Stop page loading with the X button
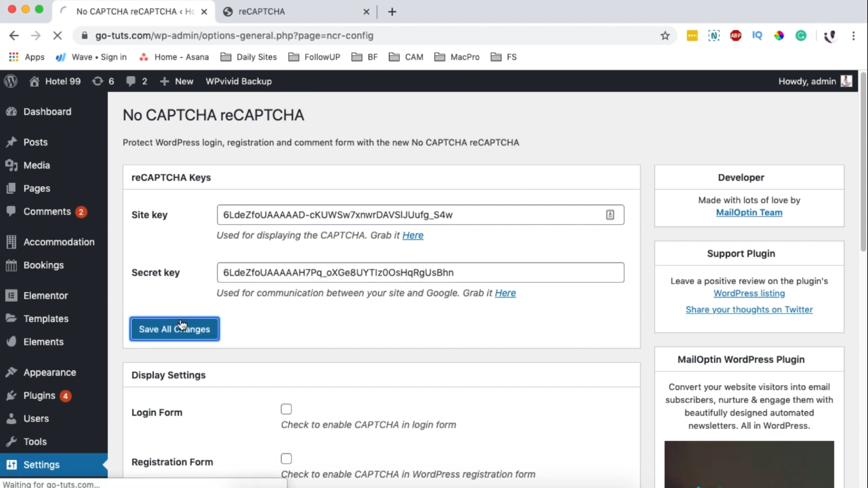The image size is (868, 488). (x=57, y=36)
